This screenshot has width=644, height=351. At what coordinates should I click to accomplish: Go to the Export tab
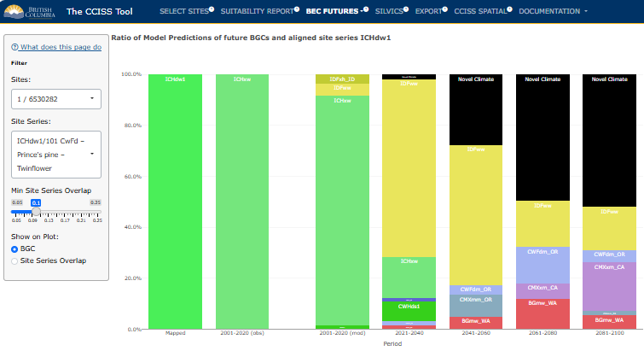(428, 11)
